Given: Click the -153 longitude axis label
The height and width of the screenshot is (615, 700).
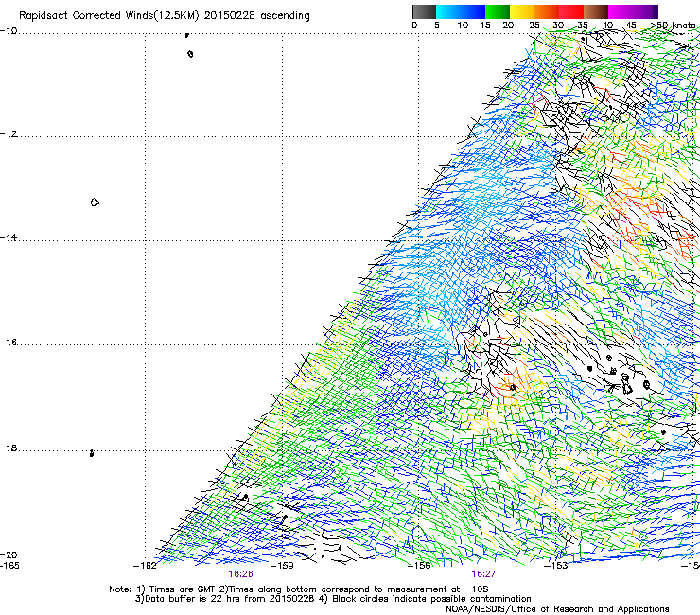Looking at the screenshot, I should (556, 566).
